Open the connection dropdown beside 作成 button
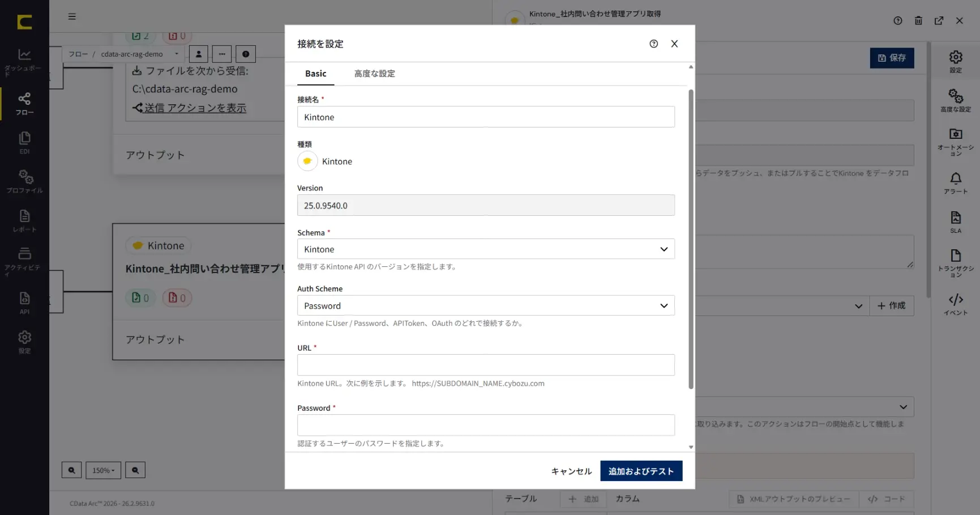Viewport: 980px width, 515px height. pyautogui.click(x=858, y=305)
